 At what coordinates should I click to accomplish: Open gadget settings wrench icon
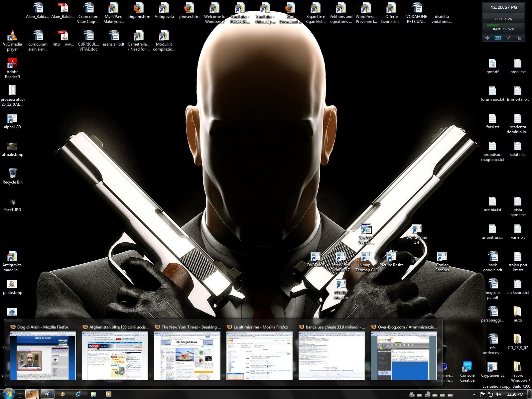pos(509,38)
